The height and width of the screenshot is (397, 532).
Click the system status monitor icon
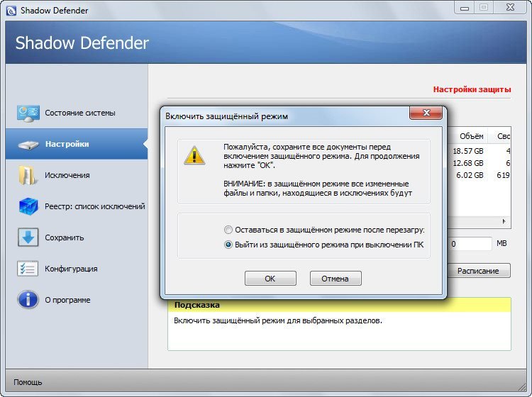[x=28, y=113]
